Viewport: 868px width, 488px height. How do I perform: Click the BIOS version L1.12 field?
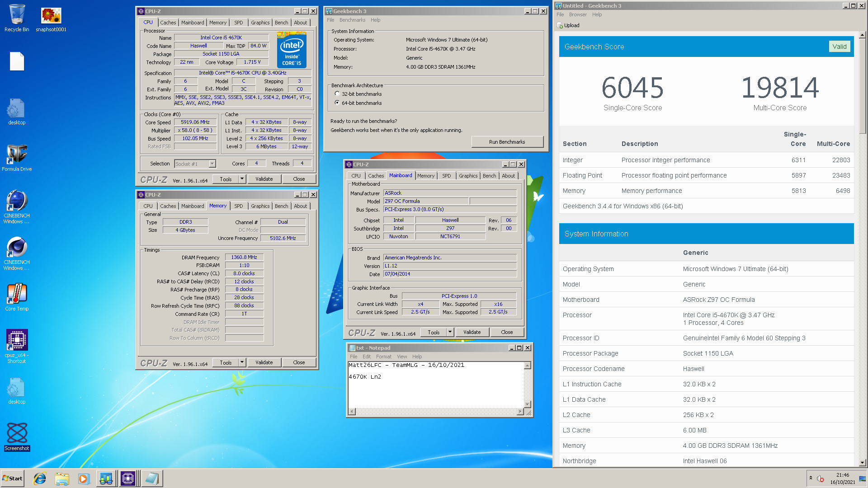pos(450,266)
